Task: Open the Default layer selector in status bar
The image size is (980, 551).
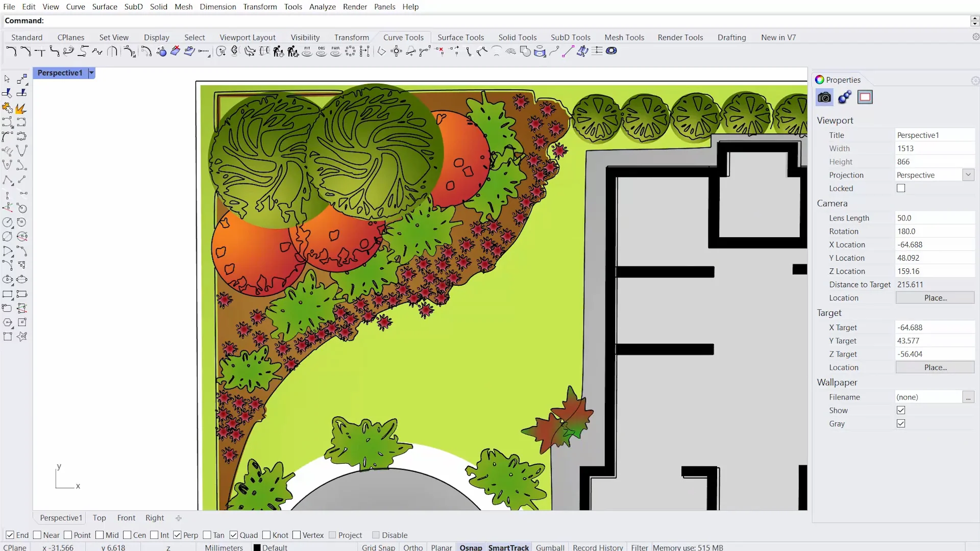Action: 271,547
